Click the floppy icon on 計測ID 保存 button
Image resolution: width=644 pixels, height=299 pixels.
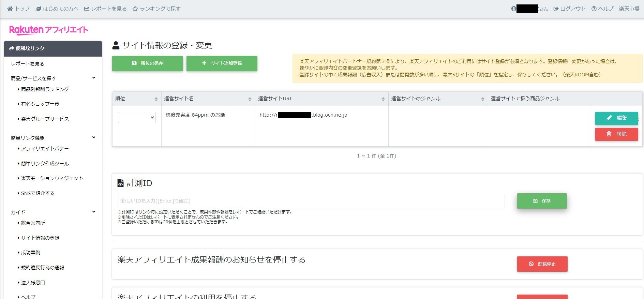click(x=536, y=201)
